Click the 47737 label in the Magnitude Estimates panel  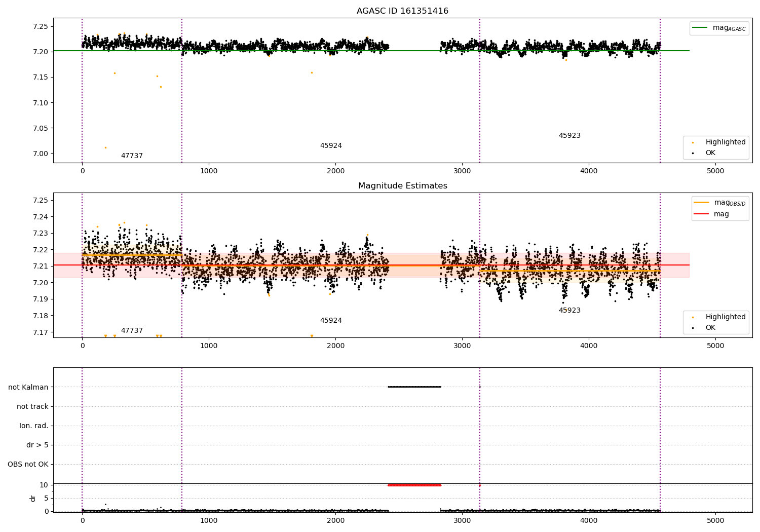(132, 331)
